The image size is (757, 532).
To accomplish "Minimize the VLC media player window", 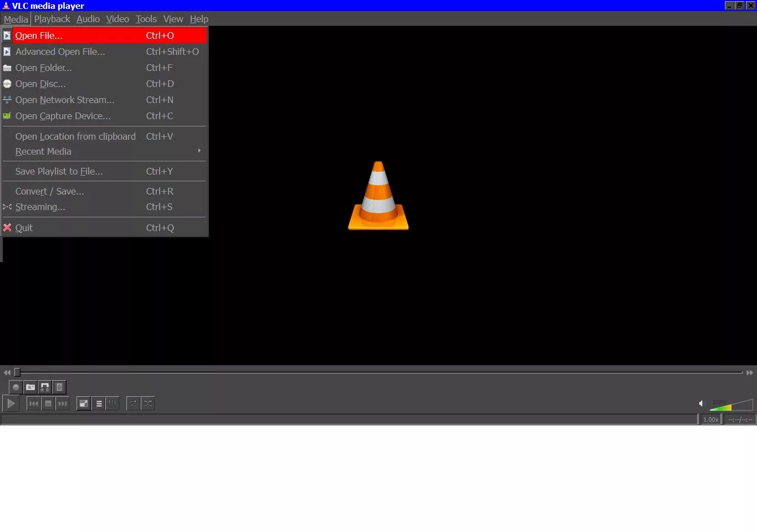I will point(729,6).
